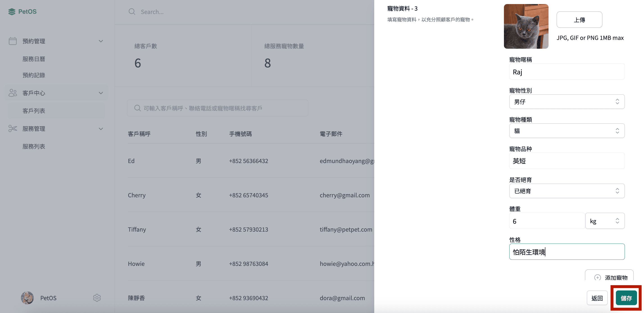The width and height of the screenshot is (644, 313).
Task: Focus the 寵物品种 field containing 英短
Action: pos(567,161)
